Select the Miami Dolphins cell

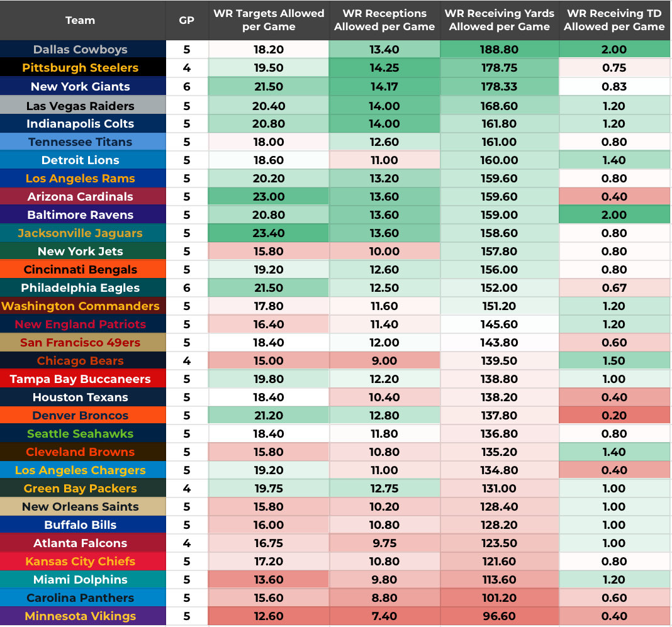[x=82, y=579]
